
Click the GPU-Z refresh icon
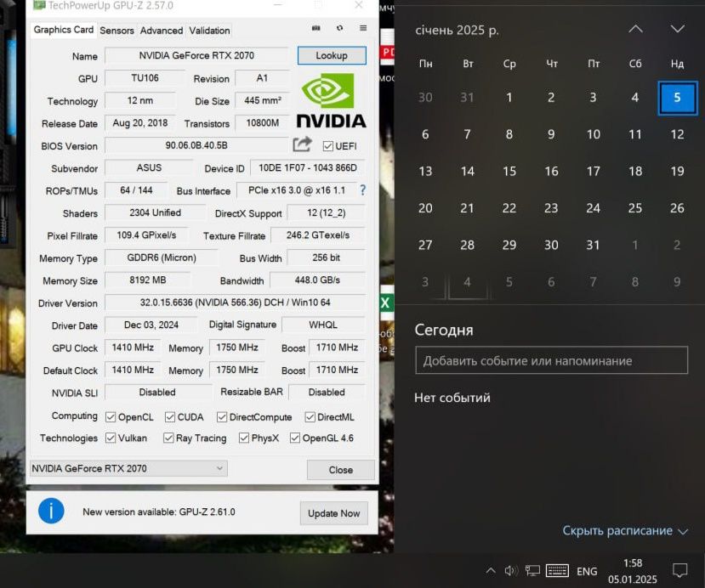(x=339, y=28)
